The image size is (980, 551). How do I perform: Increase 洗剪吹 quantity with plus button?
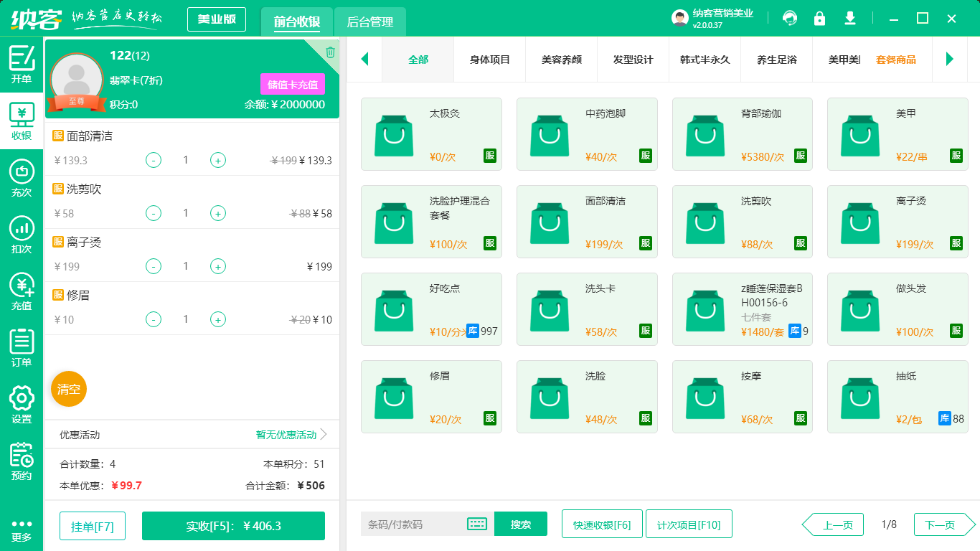pyautogui.click(x=217, y=213)
